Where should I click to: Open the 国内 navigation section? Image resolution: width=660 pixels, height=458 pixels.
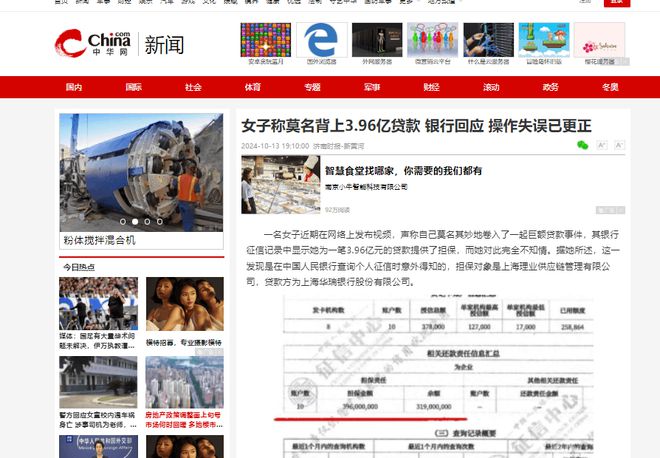[74, 87]
